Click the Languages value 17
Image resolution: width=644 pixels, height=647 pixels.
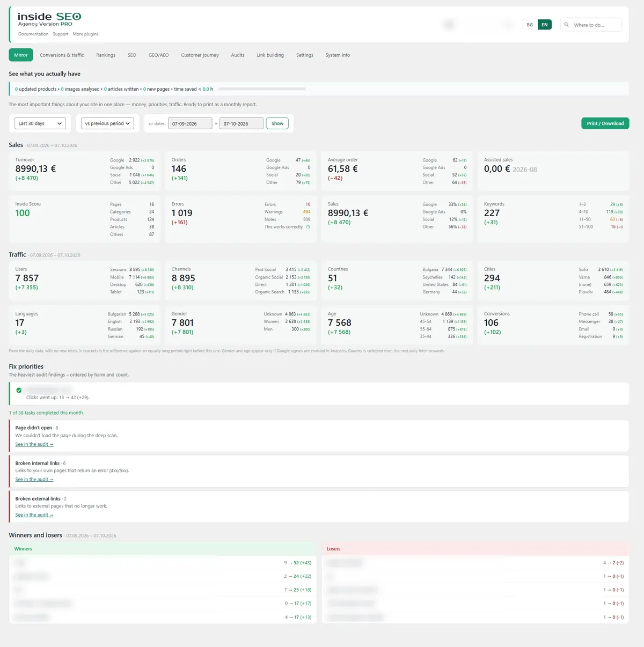click(x=20, y=322)
